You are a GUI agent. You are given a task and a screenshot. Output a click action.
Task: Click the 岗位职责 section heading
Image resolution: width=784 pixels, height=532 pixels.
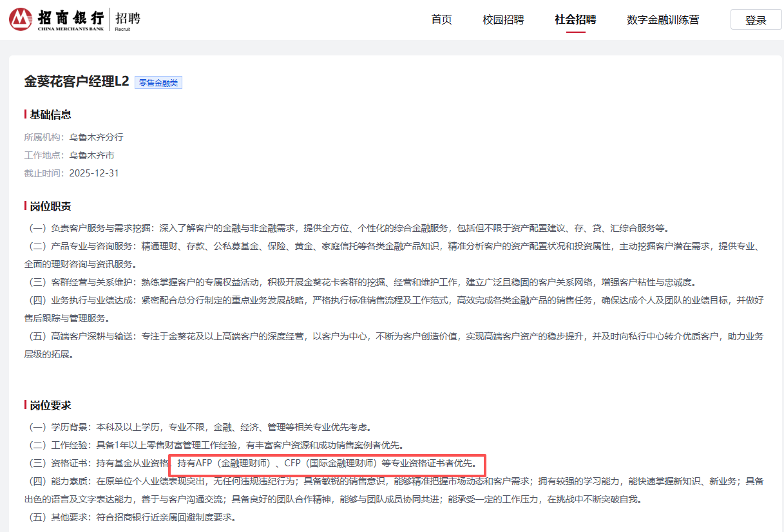(x=50, y=207)
